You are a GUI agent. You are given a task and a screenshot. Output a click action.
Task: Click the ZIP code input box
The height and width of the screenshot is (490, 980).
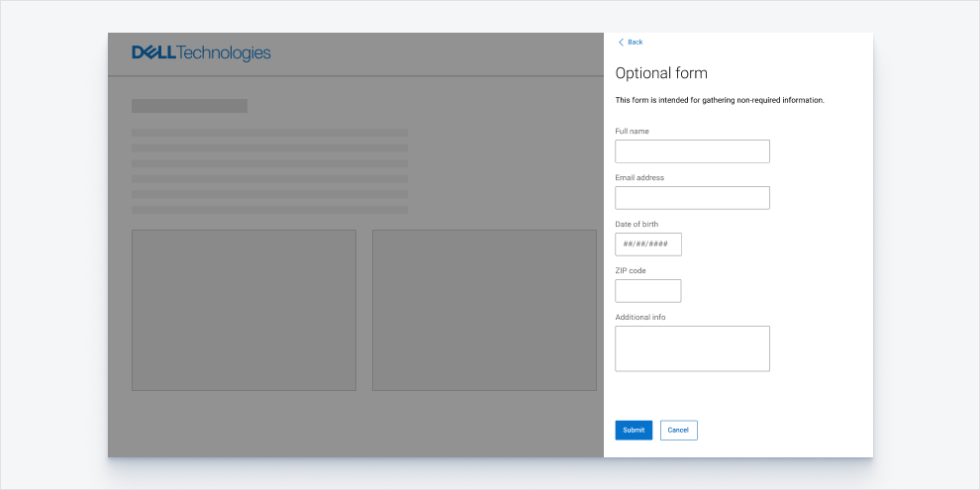pyautogui.click(x=647, y=291)
